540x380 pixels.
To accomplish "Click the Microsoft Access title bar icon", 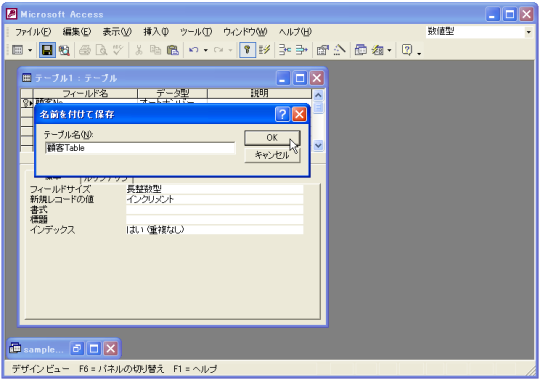I will pyautogui.click(x=12, y=14).
